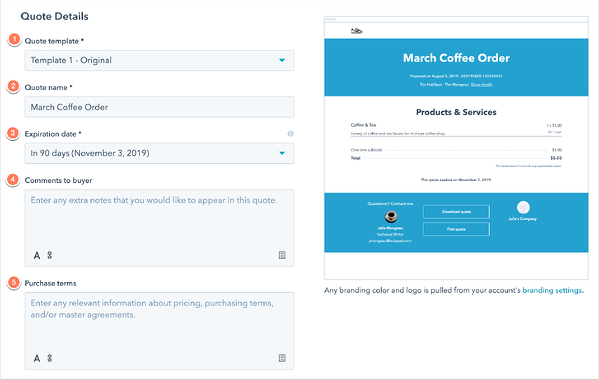599x380 pixels.
Task: Click Show details link in preview header
Action: pos(481,84)
